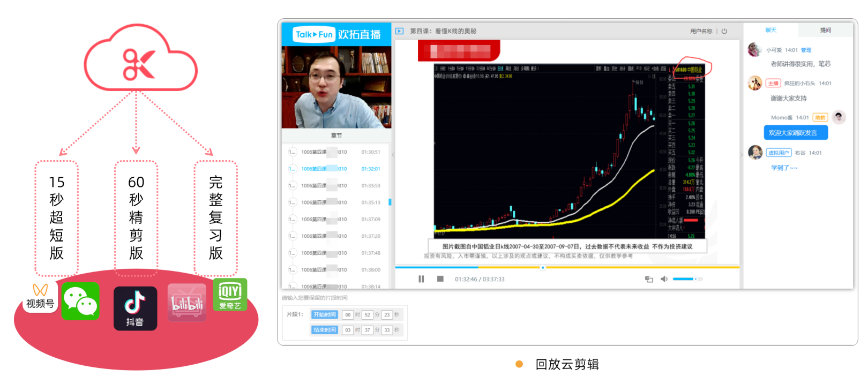Viewport: 868px width, 384px height.
Task: Pause the replay video
Action: (421, 279)
